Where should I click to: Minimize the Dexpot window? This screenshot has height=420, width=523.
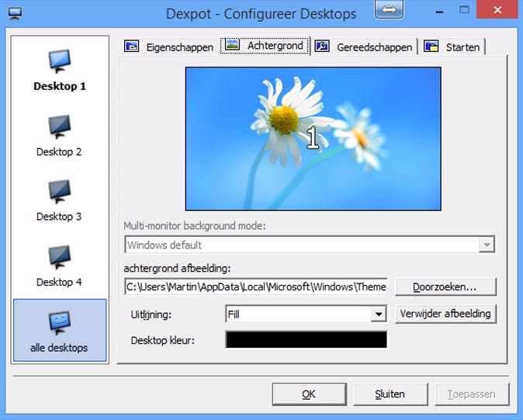(x=440, y=12)
